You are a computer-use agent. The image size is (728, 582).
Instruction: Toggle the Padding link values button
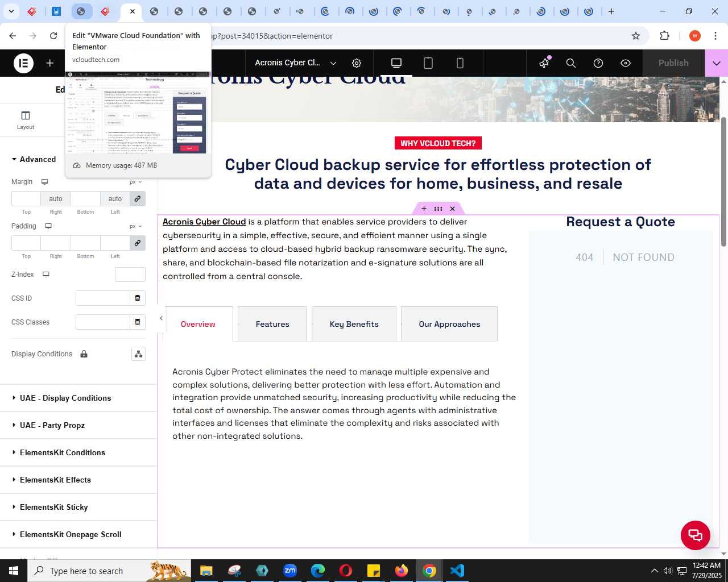click(x=138, y=243)
